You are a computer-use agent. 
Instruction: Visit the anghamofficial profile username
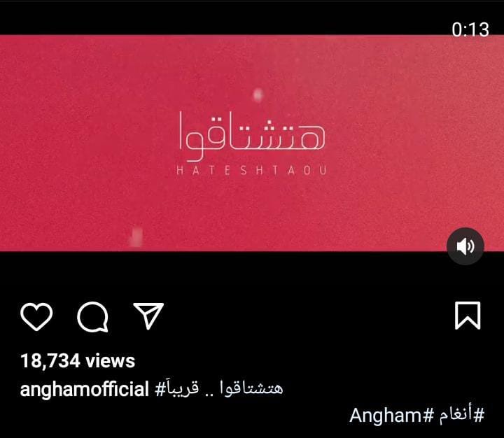pyautogui.click(x=85, y=389)
